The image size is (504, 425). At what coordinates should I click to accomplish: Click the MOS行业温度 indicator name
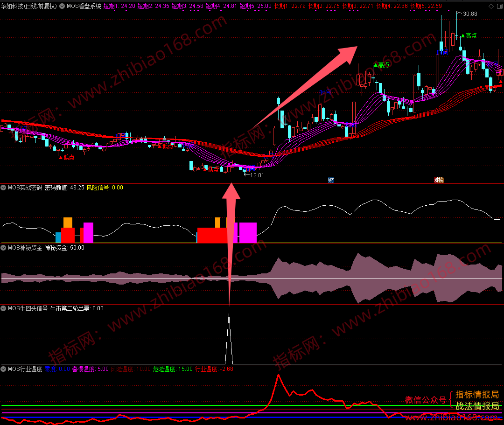click(25, 369)
